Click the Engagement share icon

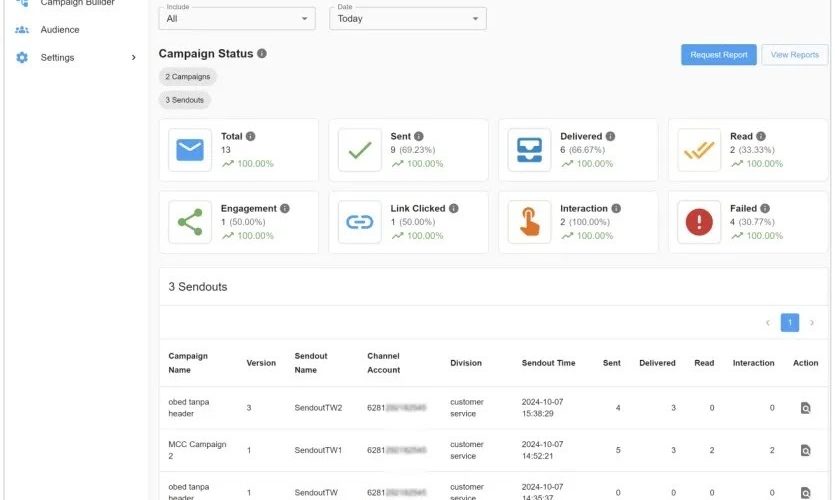[x=190, y=222]
